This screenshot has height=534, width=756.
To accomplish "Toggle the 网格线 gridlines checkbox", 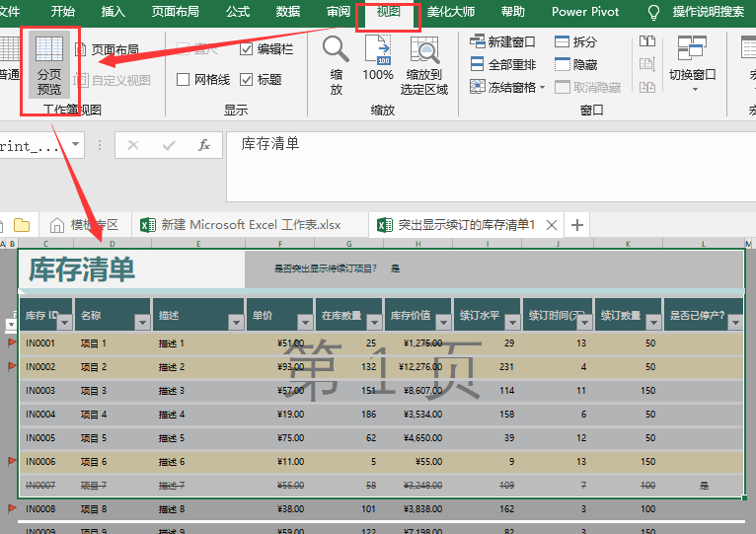I will [183, 80].
